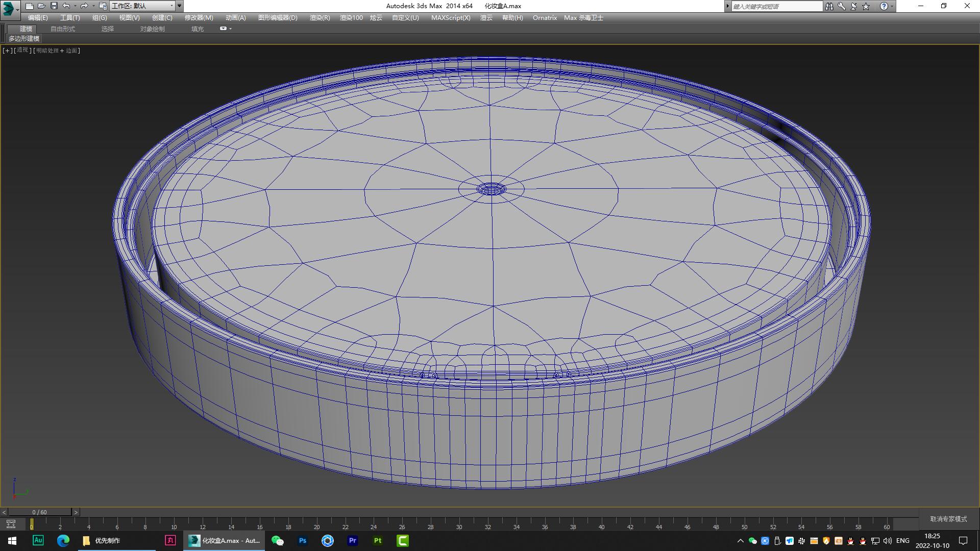The image size is (980, 551).
Task: Click 取消专家模式 in the status bar
Action: point(948,518)
